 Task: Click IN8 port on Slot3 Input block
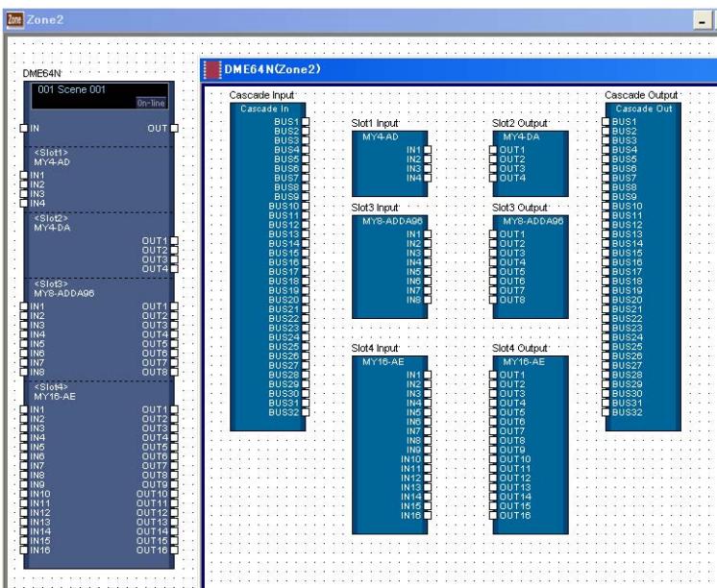pos(428,300)
